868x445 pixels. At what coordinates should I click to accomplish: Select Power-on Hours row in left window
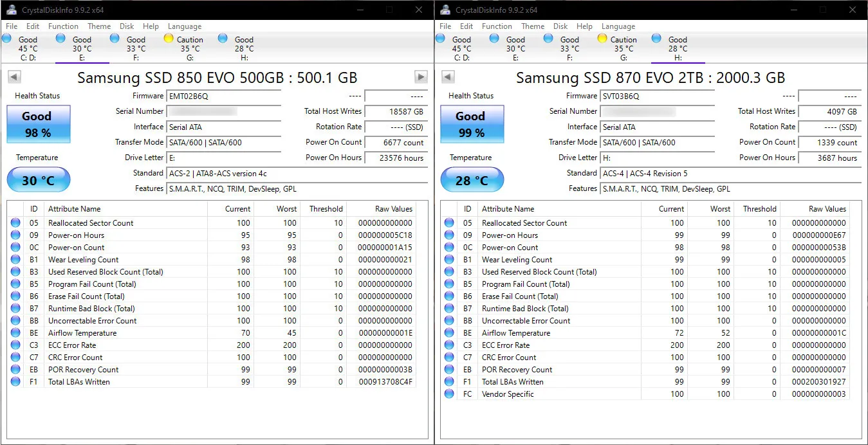tap(211, 235)
